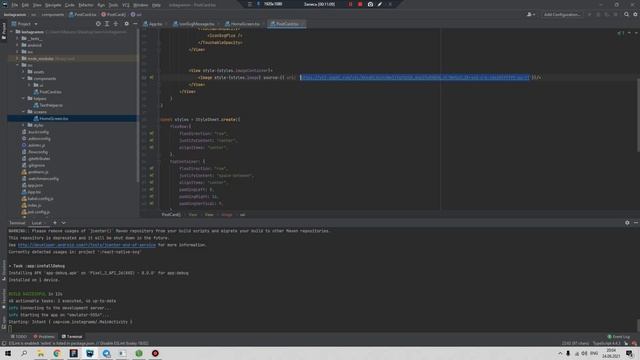Click Collapse All icon in Project panel

[x=116, y=24]
